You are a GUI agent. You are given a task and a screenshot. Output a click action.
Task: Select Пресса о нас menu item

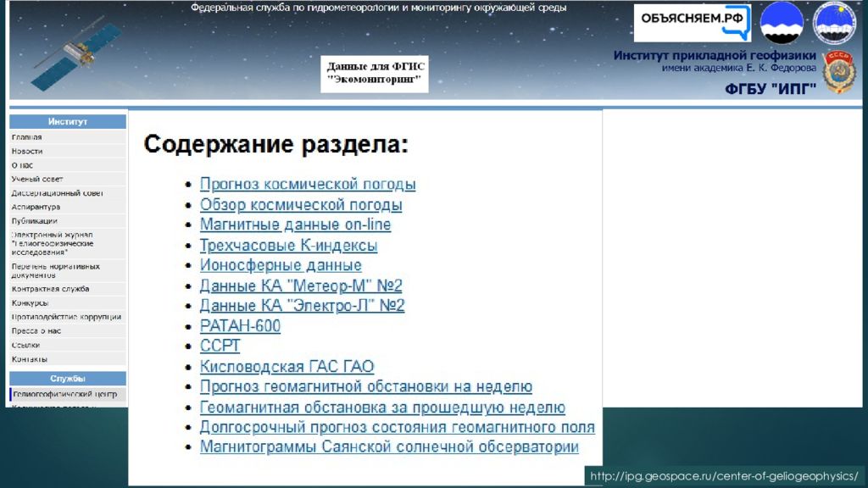68,331
